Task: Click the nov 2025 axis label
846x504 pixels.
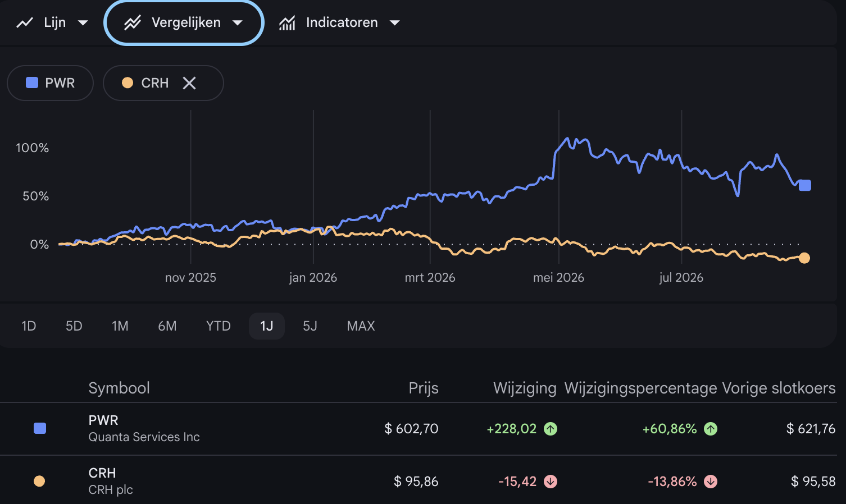Action: [190, 278]
